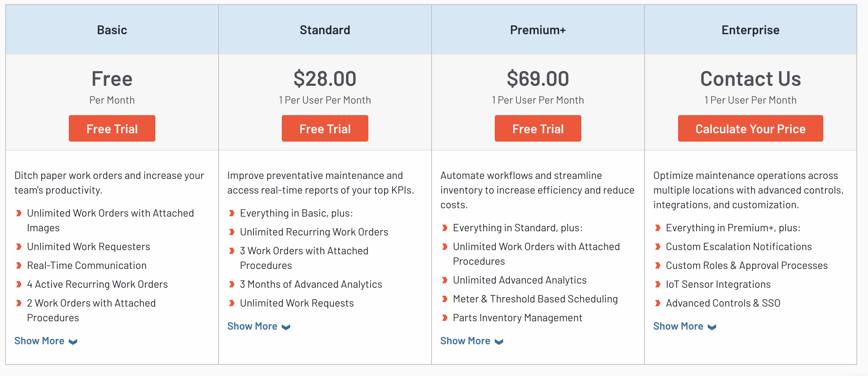The height and width of the screenshot is (376, 868).
Task: Expand Show More in the Standard column
Action: point(252,326)
